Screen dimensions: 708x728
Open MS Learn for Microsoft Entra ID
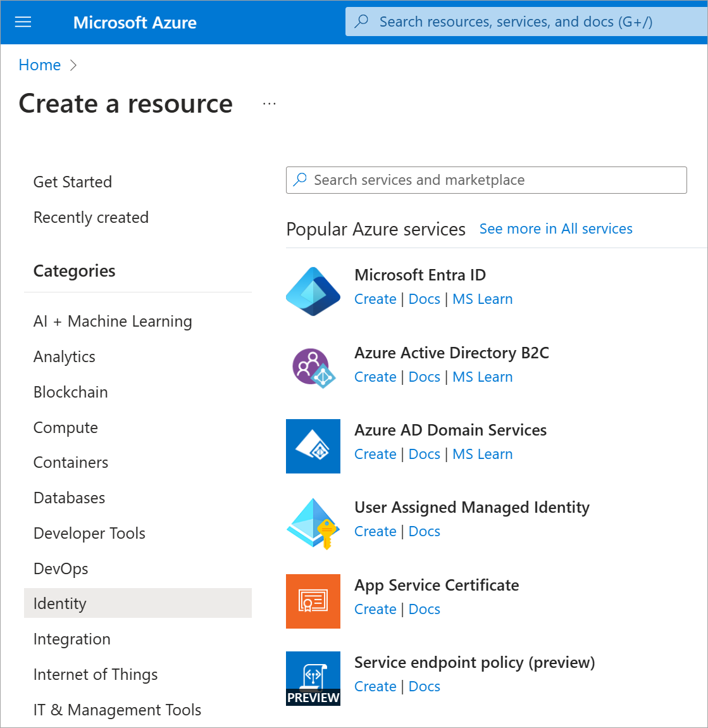pos(483,299)
